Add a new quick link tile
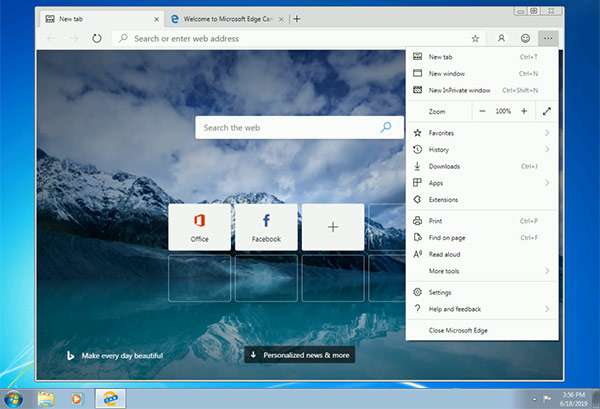 click(x=333, y=227)
